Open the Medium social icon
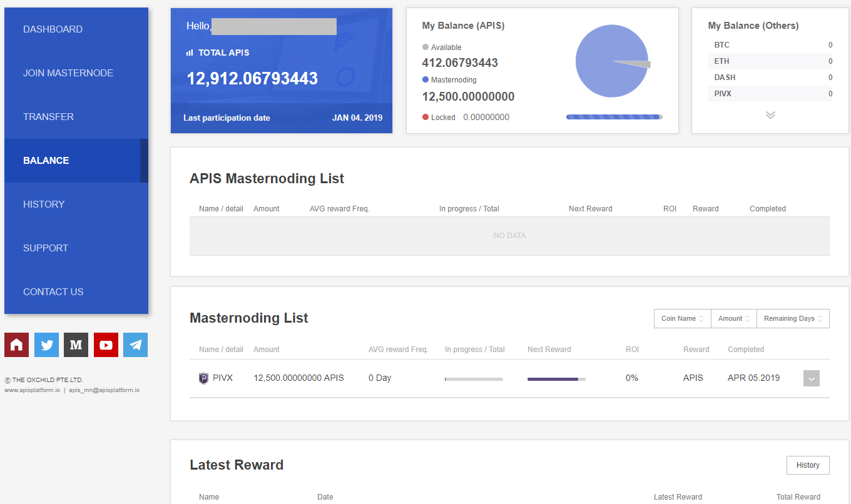Screen dimensions: 851x504 [x=76, y=345]
